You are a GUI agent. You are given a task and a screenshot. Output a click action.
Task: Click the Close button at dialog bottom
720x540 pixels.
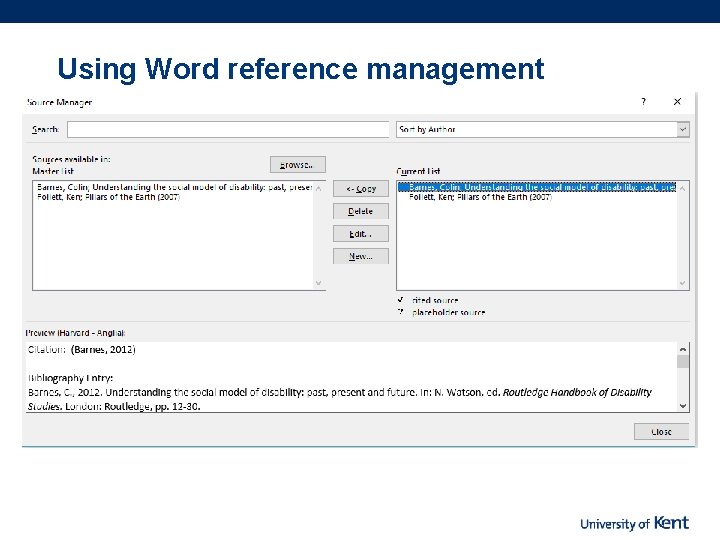[x=661, y=432]
